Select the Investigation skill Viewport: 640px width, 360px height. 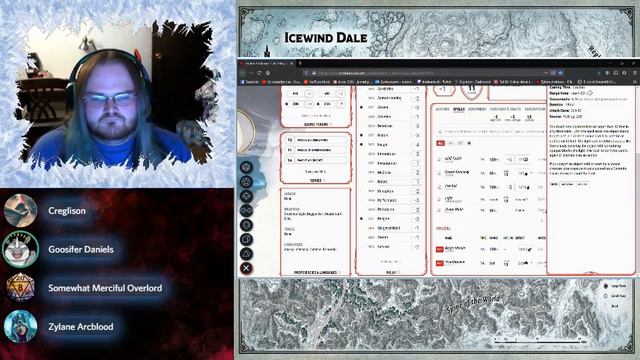point(387,163)
